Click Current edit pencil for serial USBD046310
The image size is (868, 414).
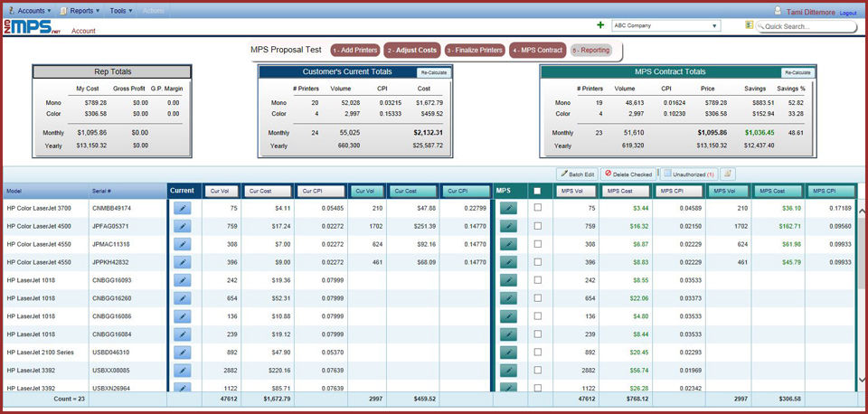[x=182, y=353]
